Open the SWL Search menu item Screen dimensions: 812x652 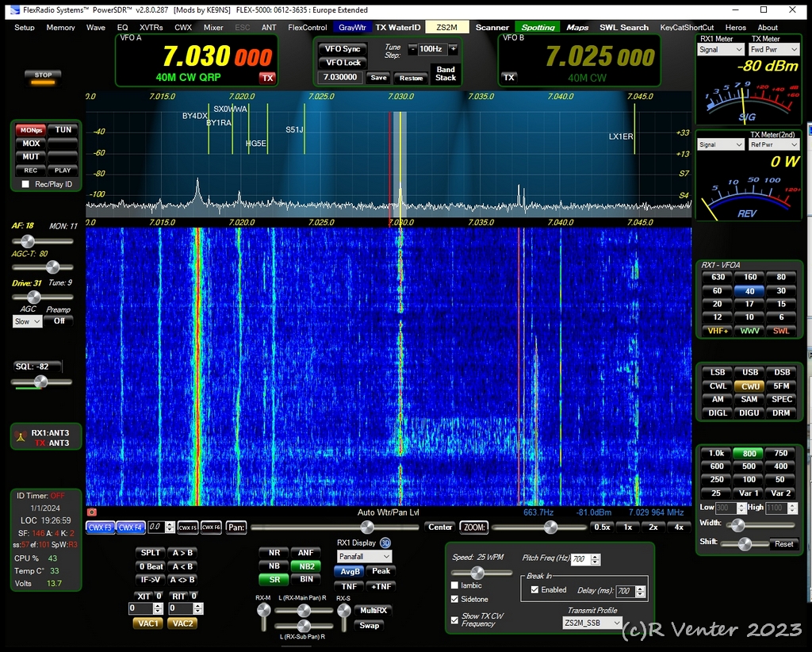[624, 28]
